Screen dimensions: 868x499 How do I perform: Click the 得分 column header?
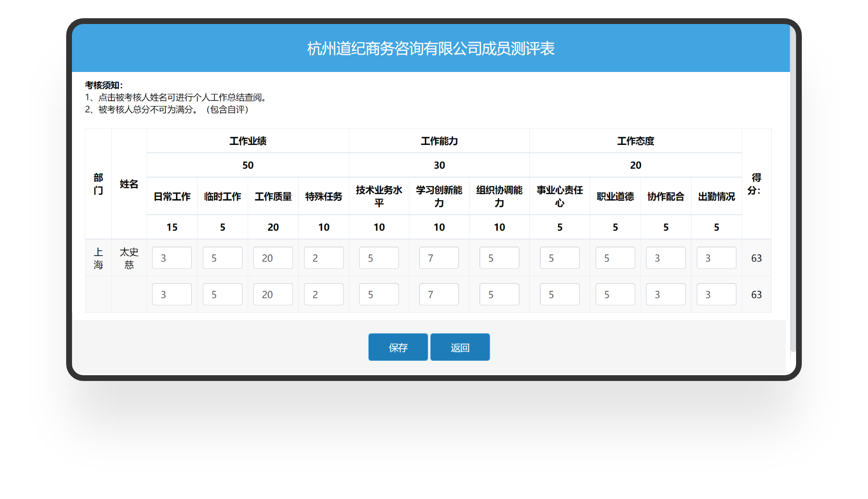(756, 184)
